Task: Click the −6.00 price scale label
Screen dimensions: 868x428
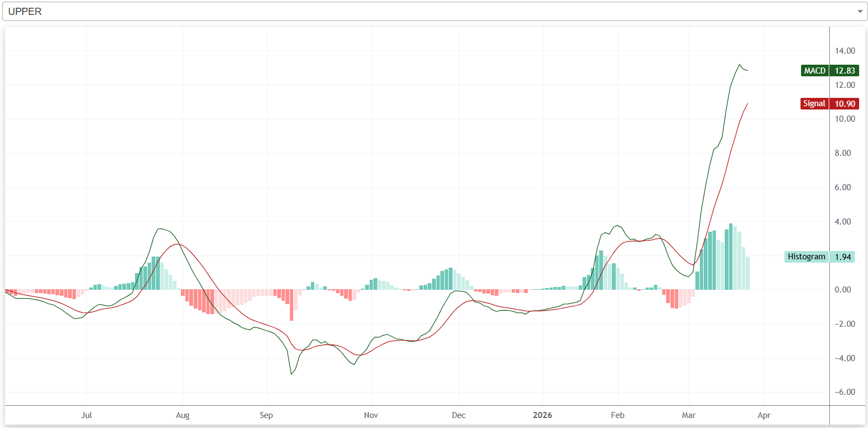Action: [x=845, y=392]
